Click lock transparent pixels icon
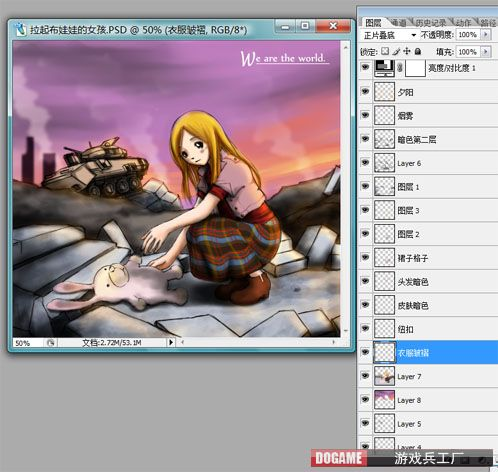Screen dimensions: 498x472 click(x=385, y=51)
